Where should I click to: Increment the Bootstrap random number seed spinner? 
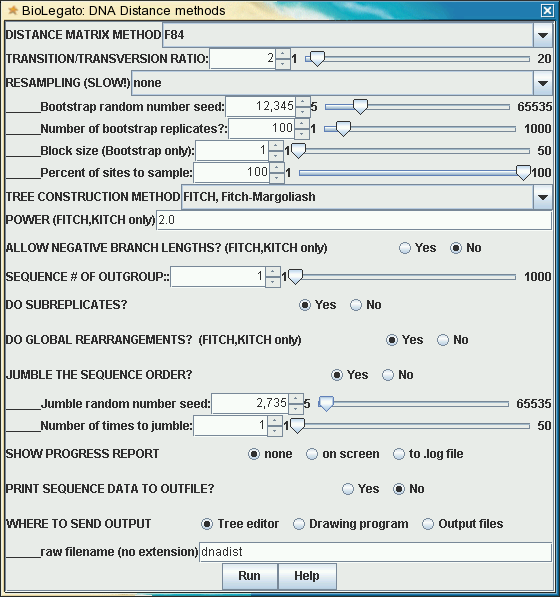coord(303,102)
